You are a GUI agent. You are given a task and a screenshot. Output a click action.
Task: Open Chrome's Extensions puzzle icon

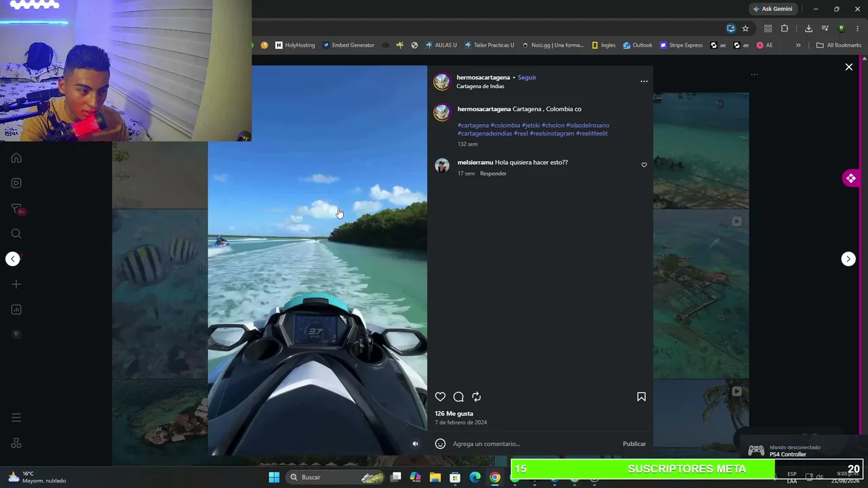(785, 28)
